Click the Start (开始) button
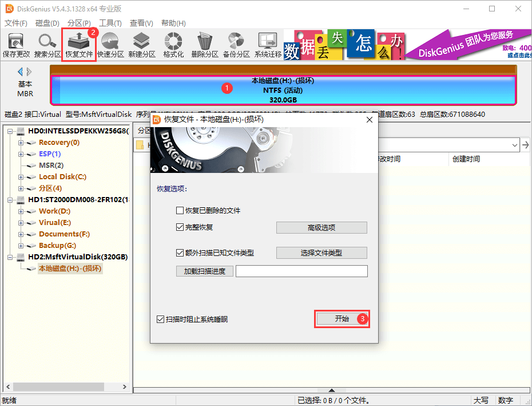This screenshot has width=532, height=406. 342,319
